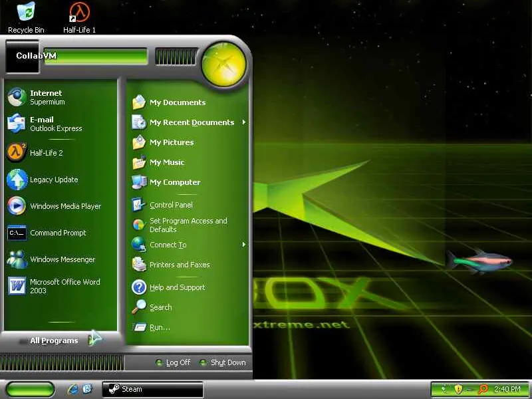Launch Windows Media Player icon
Screen dimensions: 532x399
[17, 206]
